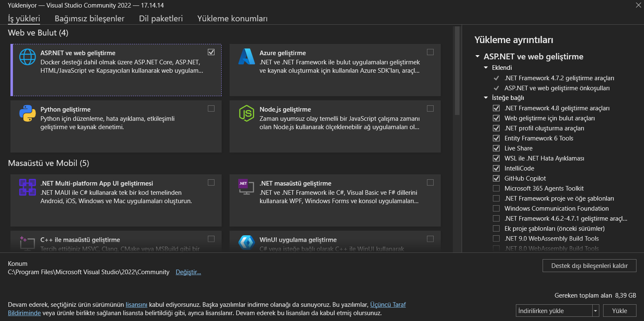This screenshot has height=321, width=644.
Task: Click the C:\Program Files install path text
Action: click(x=88, y=272)
